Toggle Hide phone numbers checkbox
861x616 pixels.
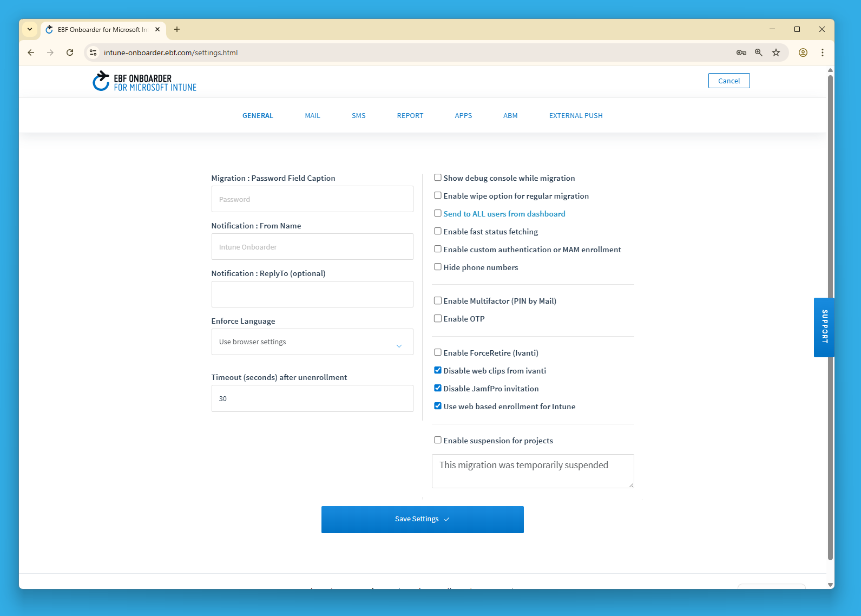point(438,267)
